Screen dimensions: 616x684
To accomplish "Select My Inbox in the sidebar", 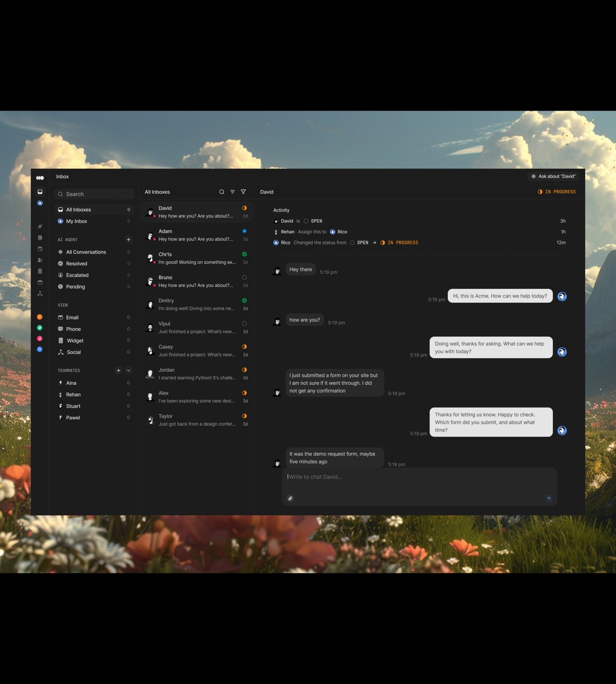I will [94, 221].
